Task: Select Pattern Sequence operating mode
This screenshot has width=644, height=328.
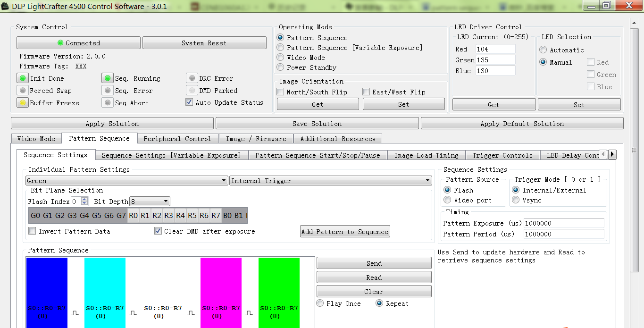Action: tap(280, 38)
